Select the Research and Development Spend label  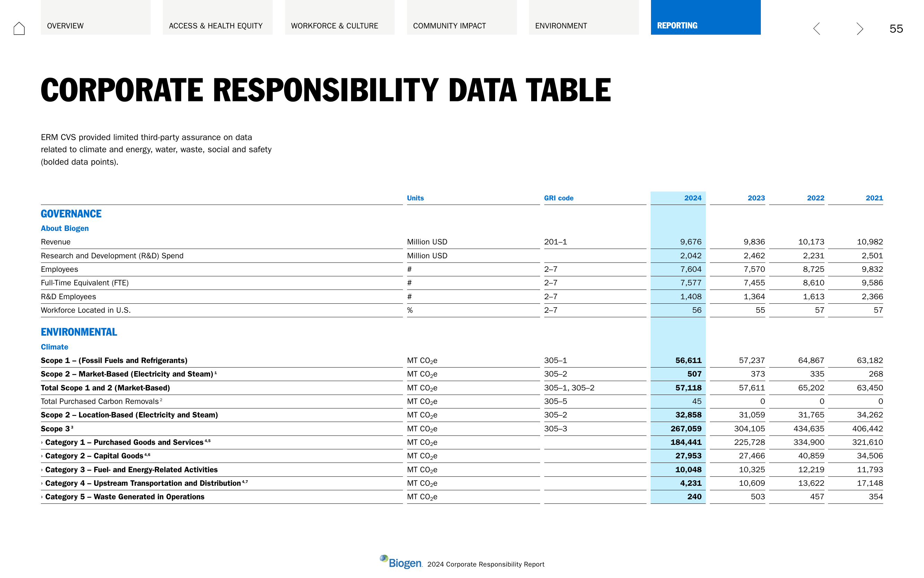point(112,256)
